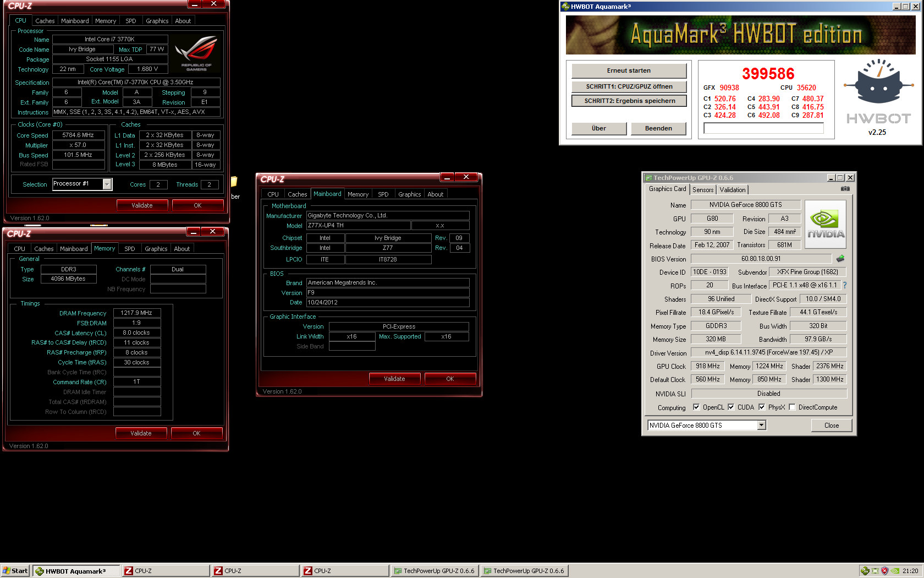The width and height of the screenshot is (924, 578).
Task: Click the total score 399586
Action: click(x=768, y=74)
